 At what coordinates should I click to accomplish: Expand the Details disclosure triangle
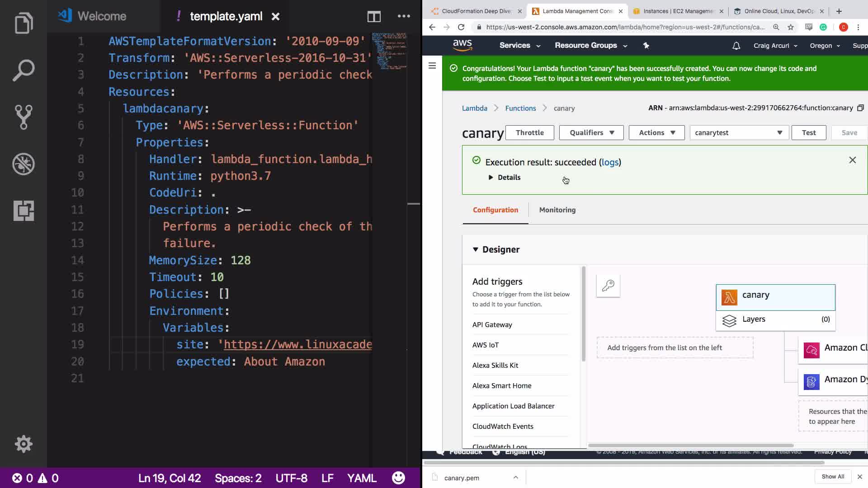coord(491,178)
